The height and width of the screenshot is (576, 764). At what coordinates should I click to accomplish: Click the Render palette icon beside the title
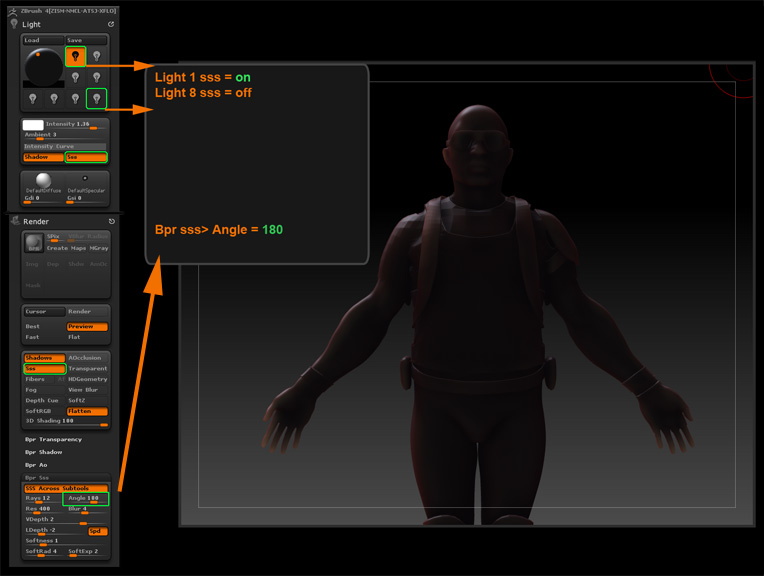point(15,221)
